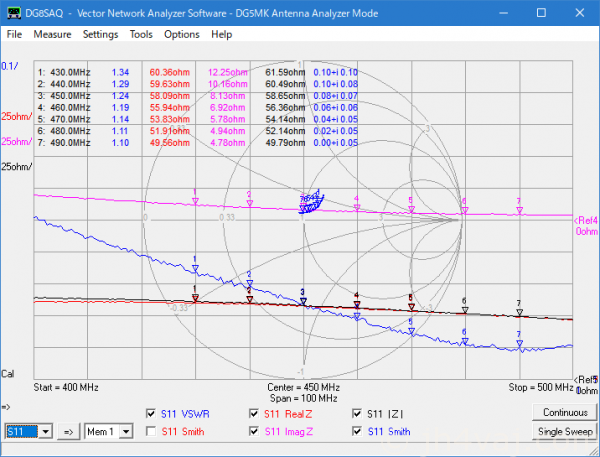The width and height of the screenshot is (600, 457).
Task: Click the Cal indicator at lower left
Action: 8,373
